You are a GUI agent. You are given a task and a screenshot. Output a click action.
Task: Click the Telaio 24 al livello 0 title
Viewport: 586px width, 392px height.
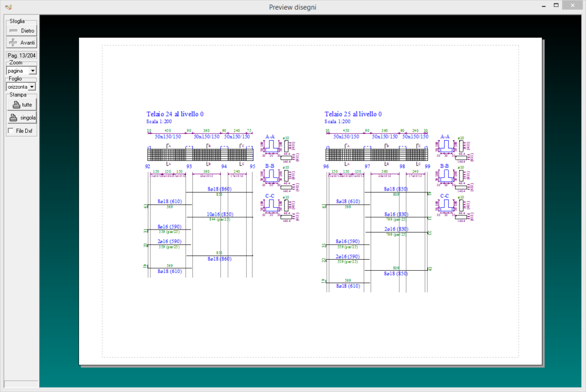(175, 114)
